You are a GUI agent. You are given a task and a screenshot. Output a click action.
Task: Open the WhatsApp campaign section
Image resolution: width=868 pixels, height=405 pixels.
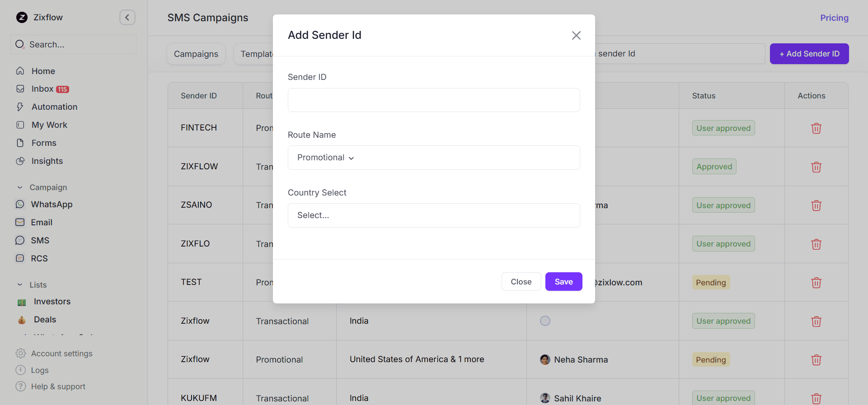point(52,204)
